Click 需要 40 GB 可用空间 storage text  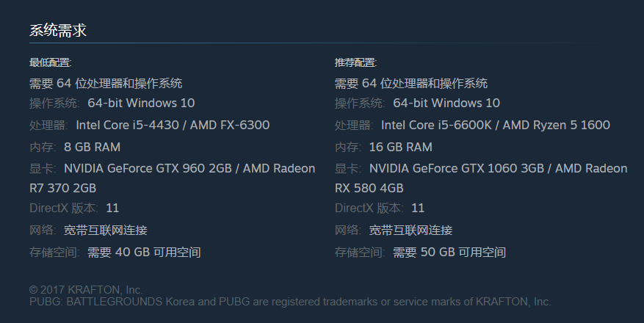tap(144, 252)
